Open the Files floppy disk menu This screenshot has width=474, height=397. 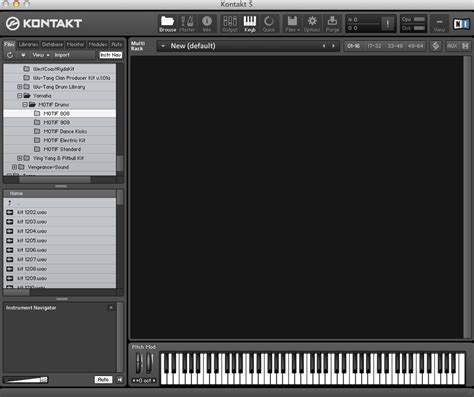coord(292,24)
